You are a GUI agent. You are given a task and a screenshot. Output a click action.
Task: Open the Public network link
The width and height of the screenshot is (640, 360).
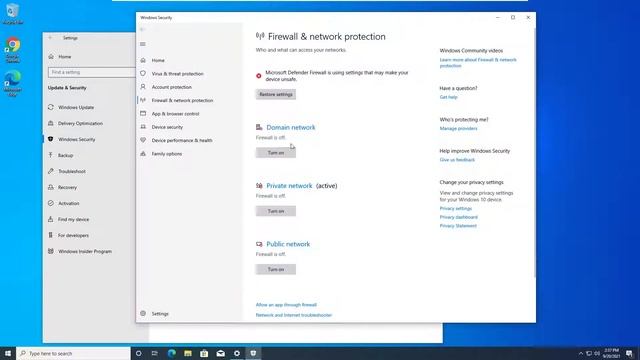click(x=288, y=244)
